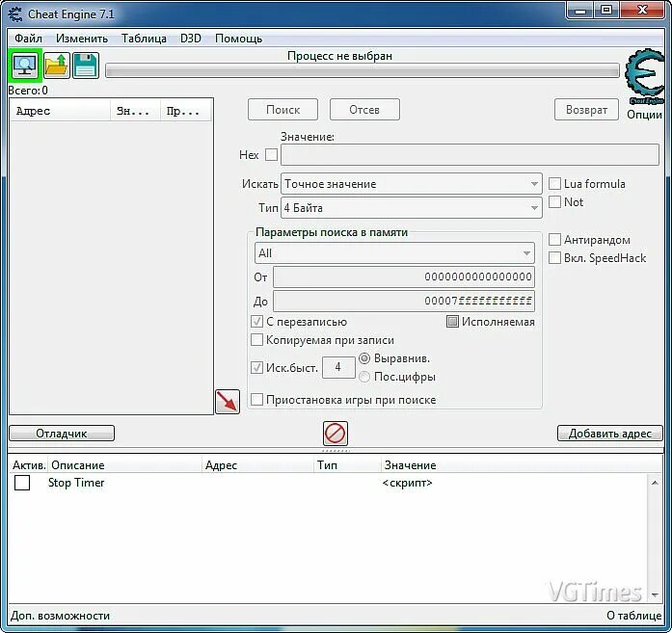The width and height of the screenshot is (672, 633).
Task: Click the Опции label
Action: pos(645,115)
